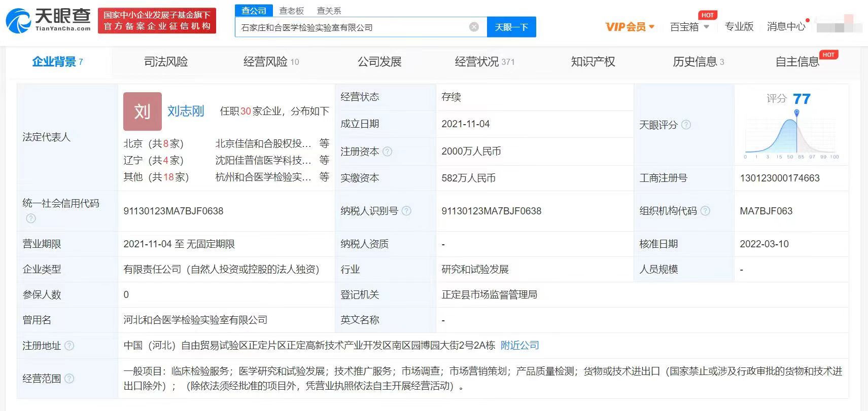Click the 附近公司 link
868x411 pixels.
[519, 346]
